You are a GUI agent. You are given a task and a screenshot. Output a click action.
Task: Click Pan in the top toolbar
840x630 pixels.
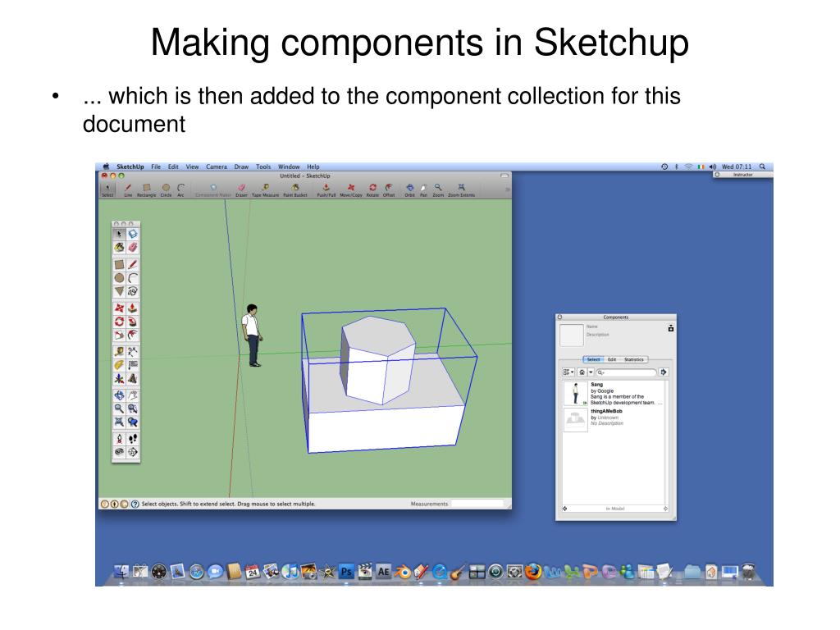click(x=423, y=189)
